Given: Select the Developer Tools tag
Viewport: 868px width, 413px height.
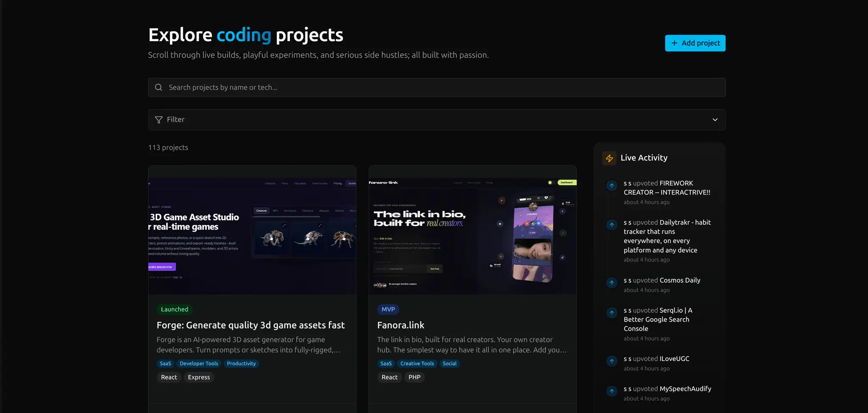Looking at the screenshot, I should click(199, 363).
